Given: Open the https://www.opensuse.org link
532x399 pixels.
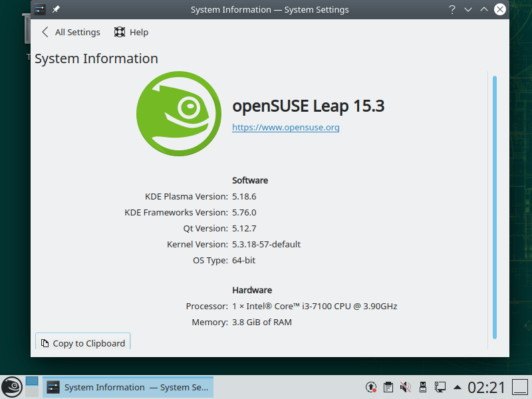Looking at the screenshot, I should click(x=286, y=127).
